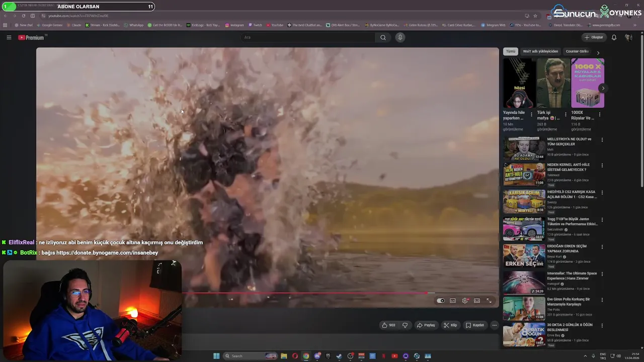Image resolution: width=644 pixels, height=362 pixels.
Task: Open YouTube app icon in taskbar
Action: 394,356
